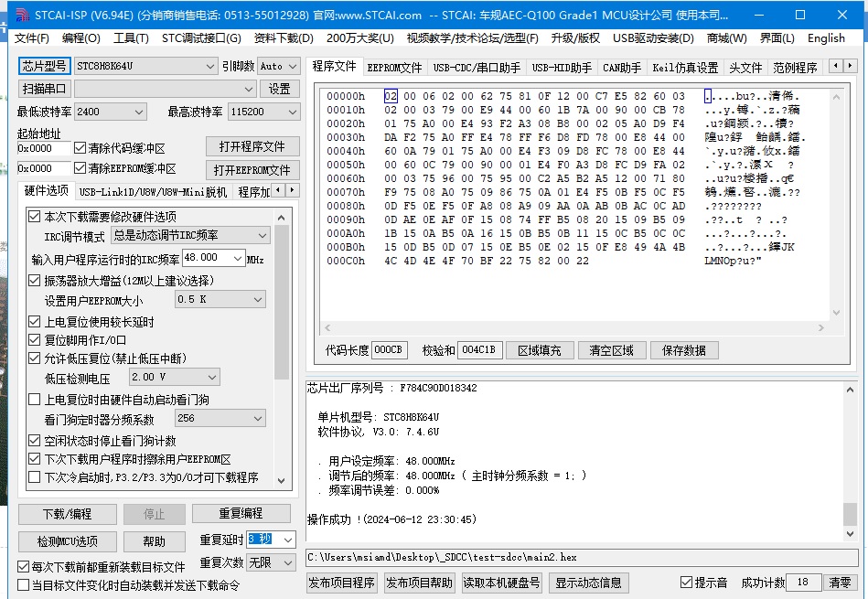Click hex file path field main2.hex
868x599 pixels.
pyautogui.click(x=582, y=558)
